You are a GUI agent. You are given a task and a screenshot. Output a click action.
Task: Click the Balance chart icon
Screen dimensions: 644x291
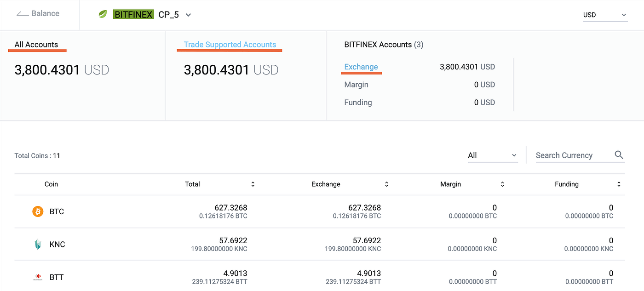(23, 14)
